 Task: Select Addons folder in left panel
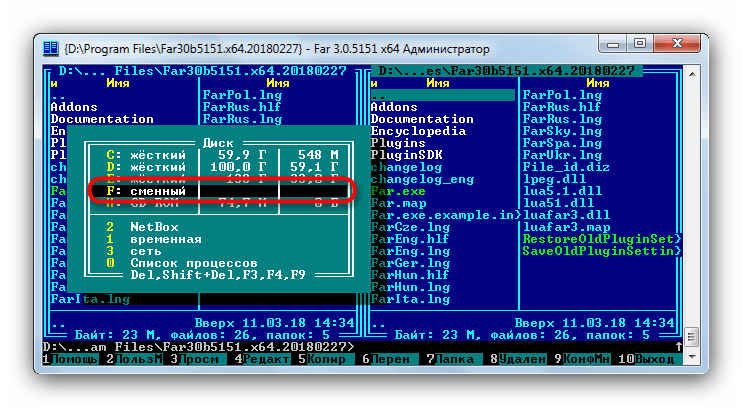[74, 107]
